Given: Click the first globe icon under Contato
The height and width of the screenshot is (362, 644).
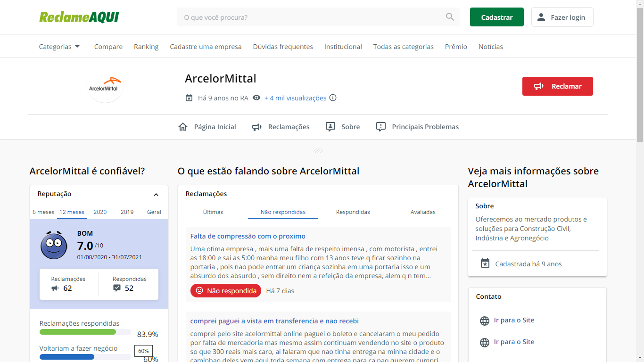Looking at the screenshot, I should (x=484, y=321).
